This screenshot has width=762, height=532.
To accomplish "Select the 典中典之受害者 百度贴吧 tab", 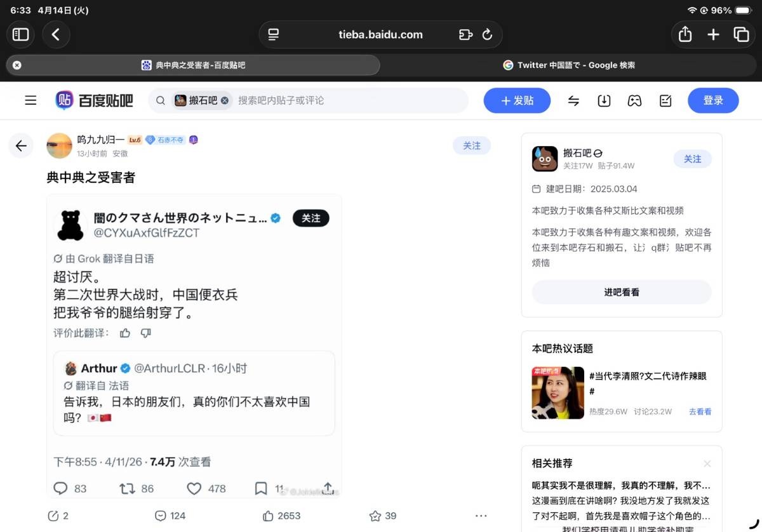I will 193,65.
